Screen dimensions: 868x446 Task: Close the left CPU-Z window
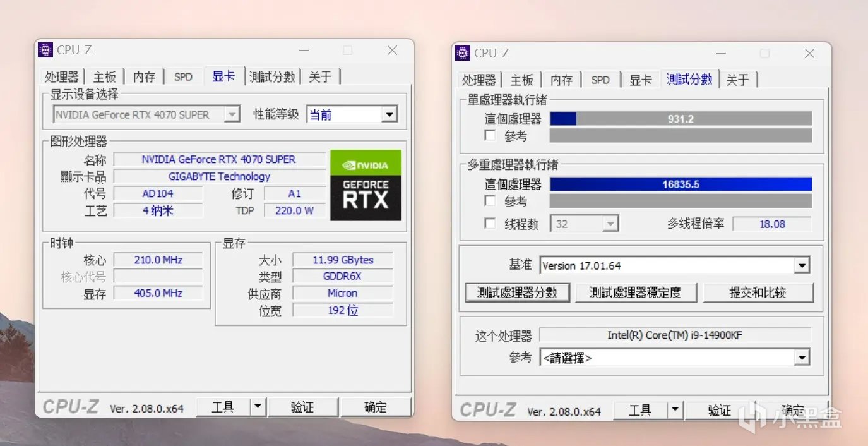point(392,51)
